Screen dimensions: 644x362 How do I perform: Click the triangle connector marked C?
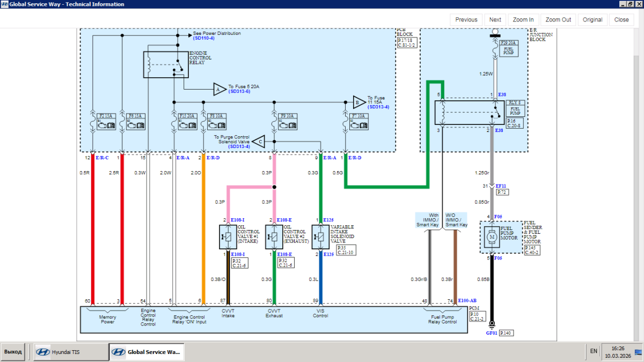point(259,142)
